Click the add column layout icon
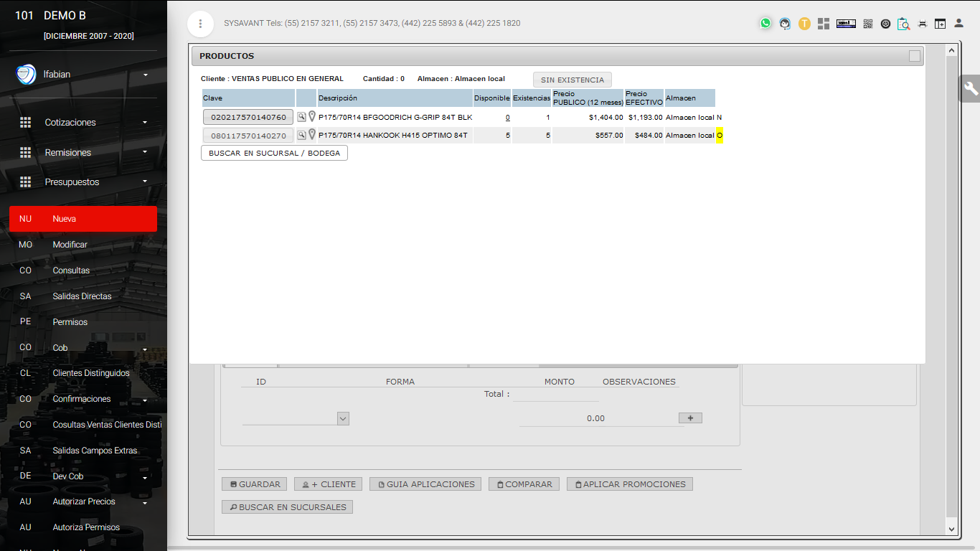Screen dimensions: 980x551 (x=940, y=24)
